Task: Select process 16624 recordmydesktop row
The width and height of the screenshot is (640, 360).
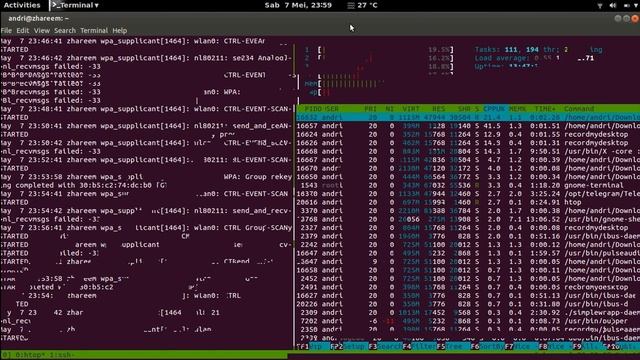Action: [468, 134]
